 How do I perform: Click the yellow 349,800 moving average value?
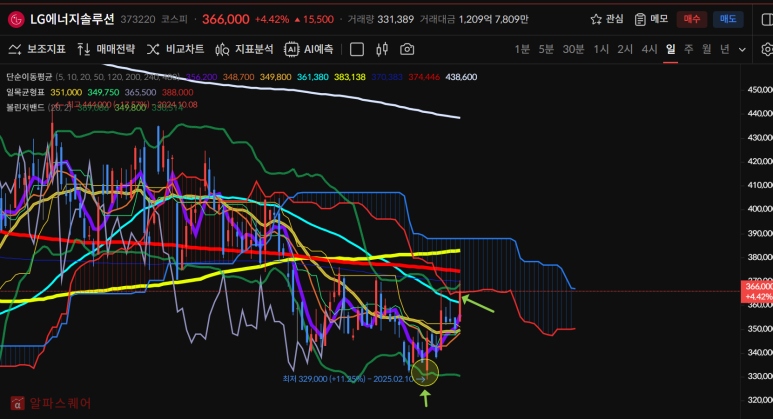(276, 77)
